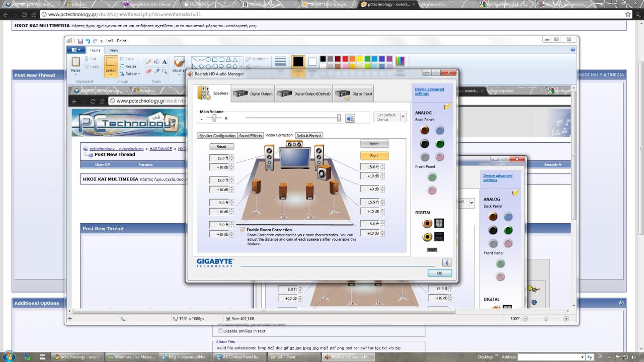Switch distance units to Feet

pyautogui.click(x=374, y=156)
